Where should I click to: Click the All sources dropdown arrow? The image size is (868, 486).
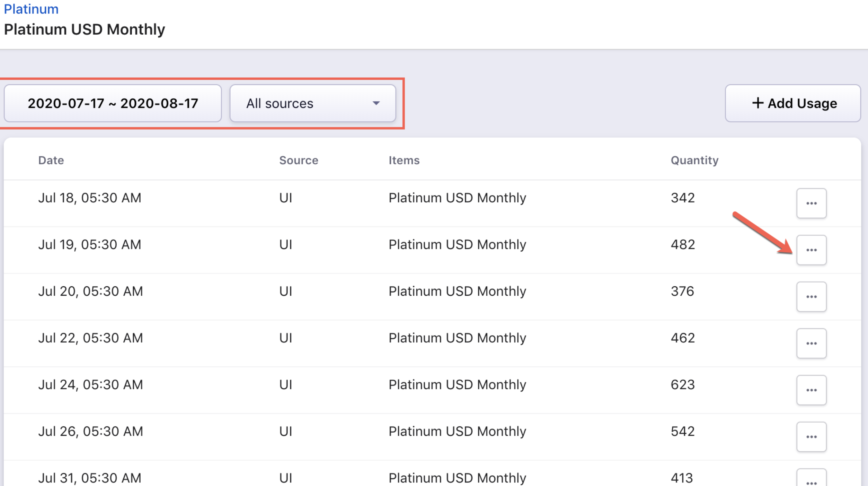[376, 103]
